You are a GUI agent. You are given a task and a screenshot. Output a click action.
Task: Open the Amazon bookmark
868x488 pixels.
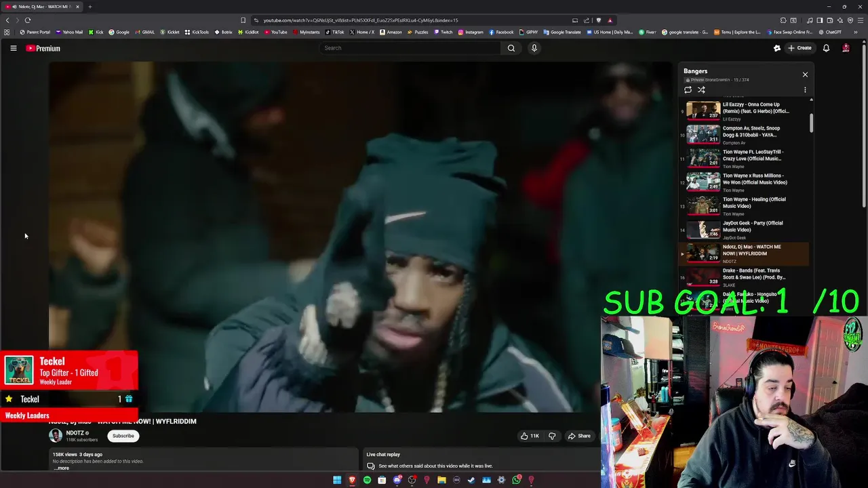click(x=391, y=32)
